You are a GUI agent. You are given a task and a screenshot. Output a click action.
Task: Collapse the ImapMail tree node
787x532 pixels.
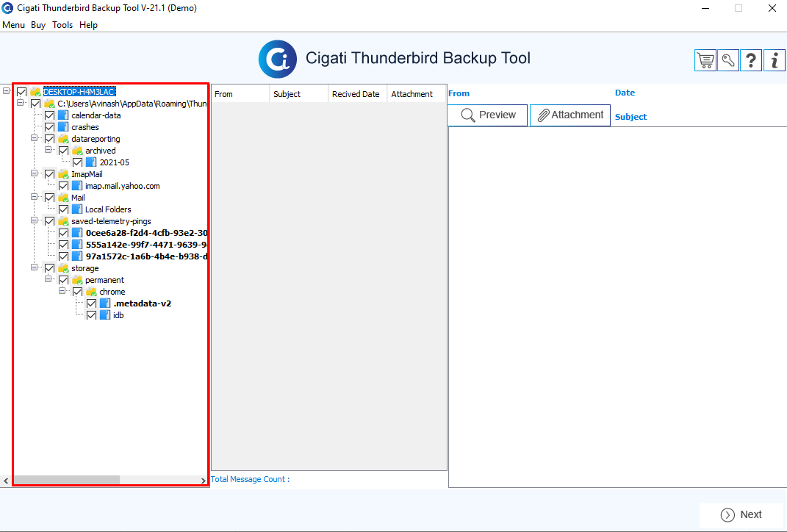(35, 173)
